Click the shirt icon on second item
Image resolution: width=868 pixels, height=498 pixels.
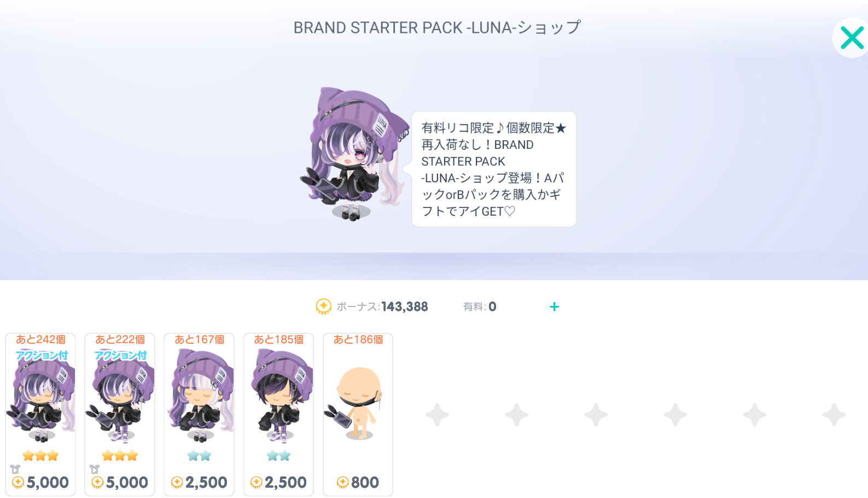(95, 470)
